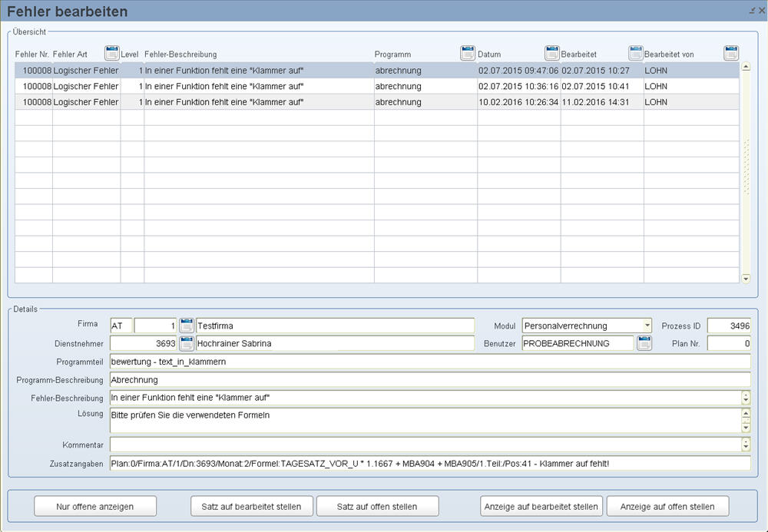
Task: Click the Nur offene anzeigen button
Action: 95,507
